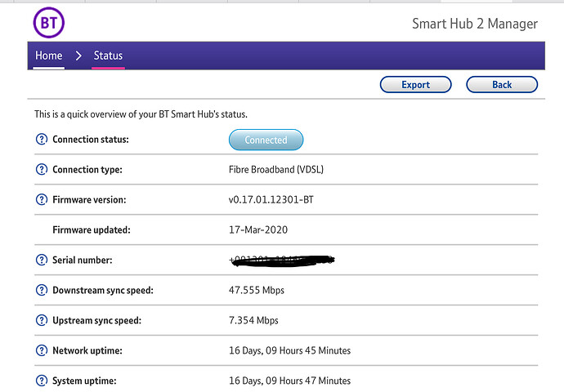Viewport: 564px width, 392px height.
Task: Open help icon beside Firmware version
Action: [x=42, y=199]
